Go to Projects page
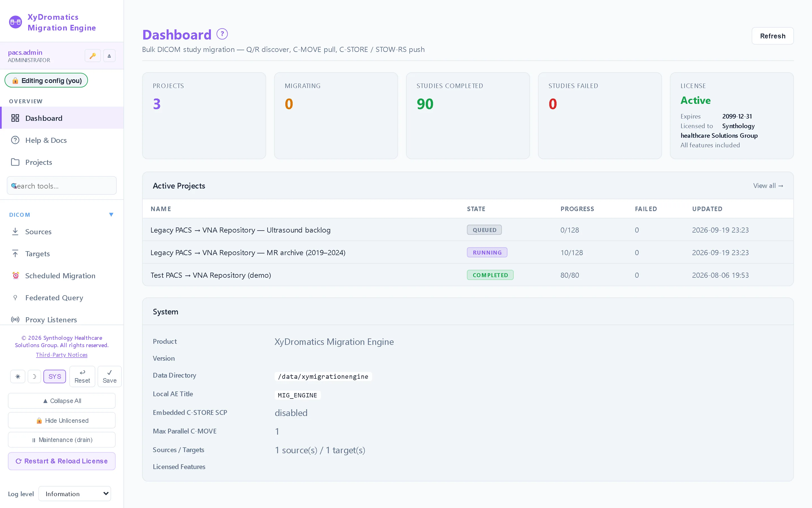This screenshot has width=812, height=508. pyautogui.click(x=62, y=162)
